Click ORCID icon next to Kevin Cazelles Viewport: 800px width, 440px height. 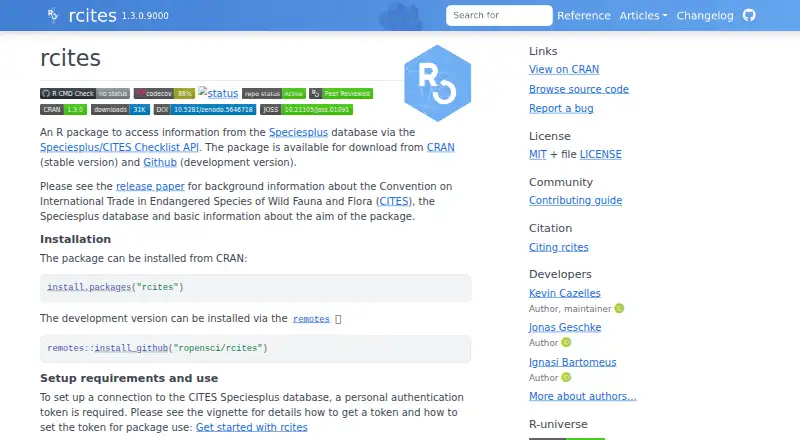[619, 308]
